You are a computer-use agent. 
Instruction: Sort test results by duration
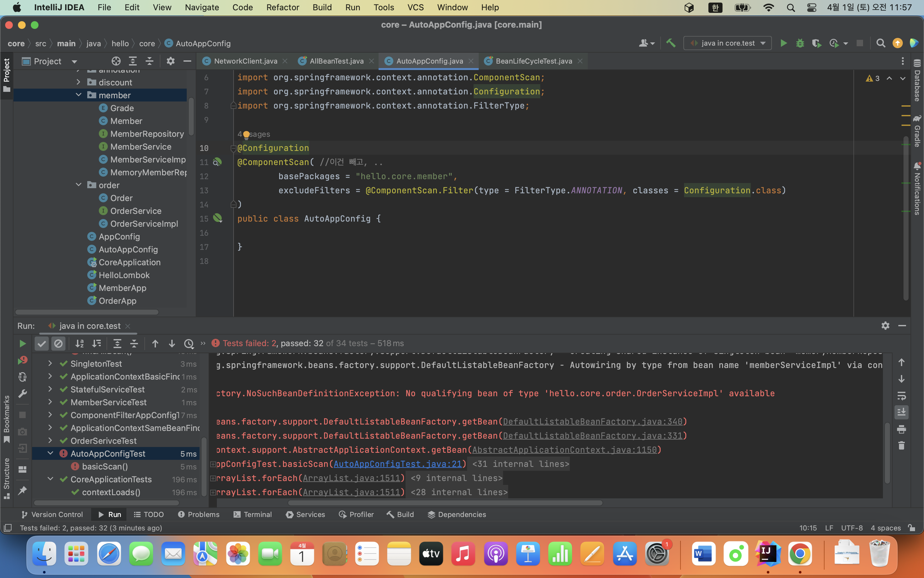97,343
